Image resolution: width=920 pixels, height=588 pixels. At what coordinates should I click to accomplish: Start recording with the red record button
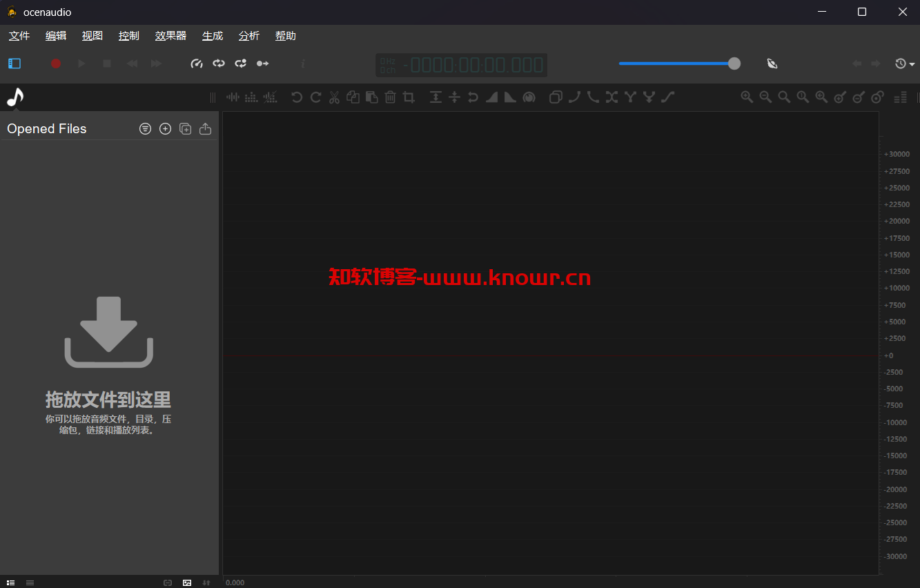point(56,63)
